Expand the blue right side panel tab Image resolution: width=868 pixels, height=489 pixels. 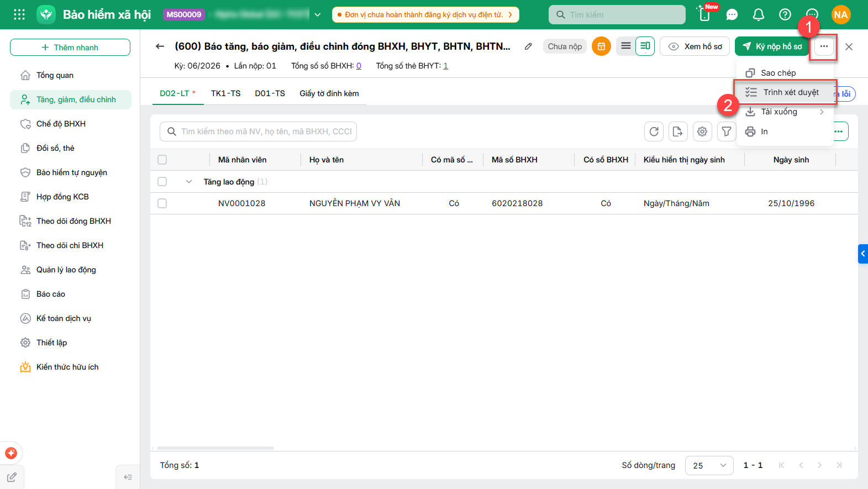coord(863,254)
